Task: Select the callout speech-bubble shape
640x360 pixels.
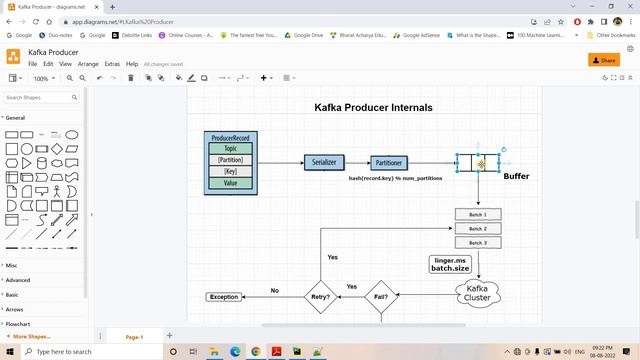Action: [42, 191]
